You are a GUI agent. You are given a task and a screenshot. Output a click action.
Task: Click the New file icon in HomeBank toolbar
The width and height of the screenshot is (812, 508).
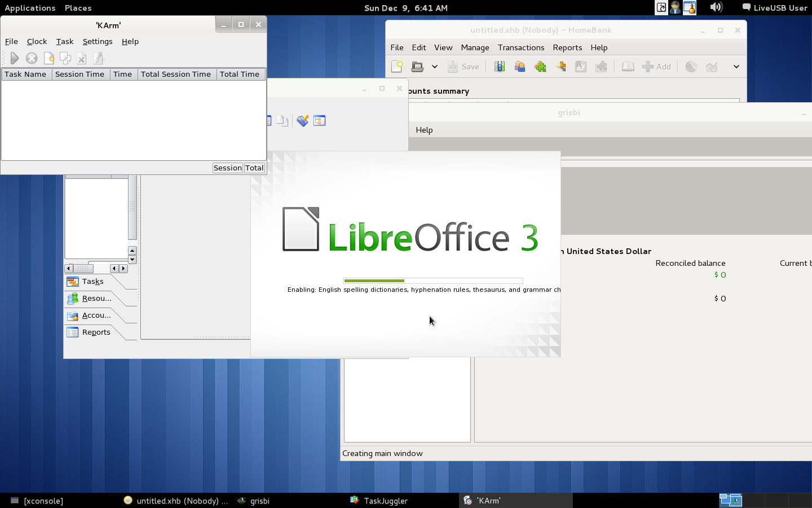coord(397,67)
